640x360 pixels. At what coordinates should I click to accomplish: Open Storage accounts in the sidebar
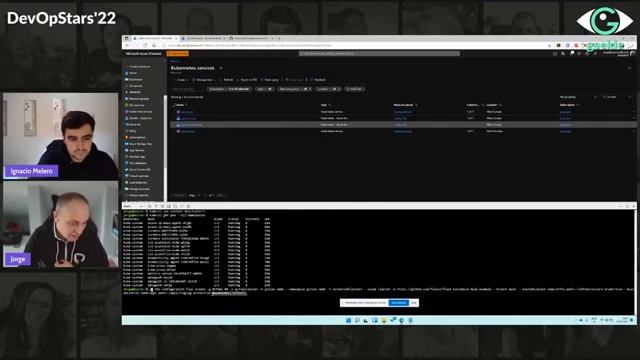click(138, 189)
